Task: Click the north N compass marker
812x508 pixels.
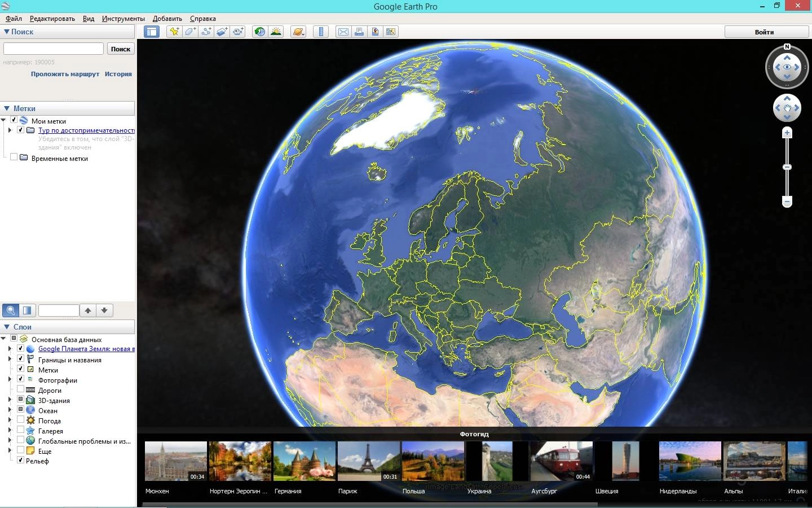Action: [787, 47]
